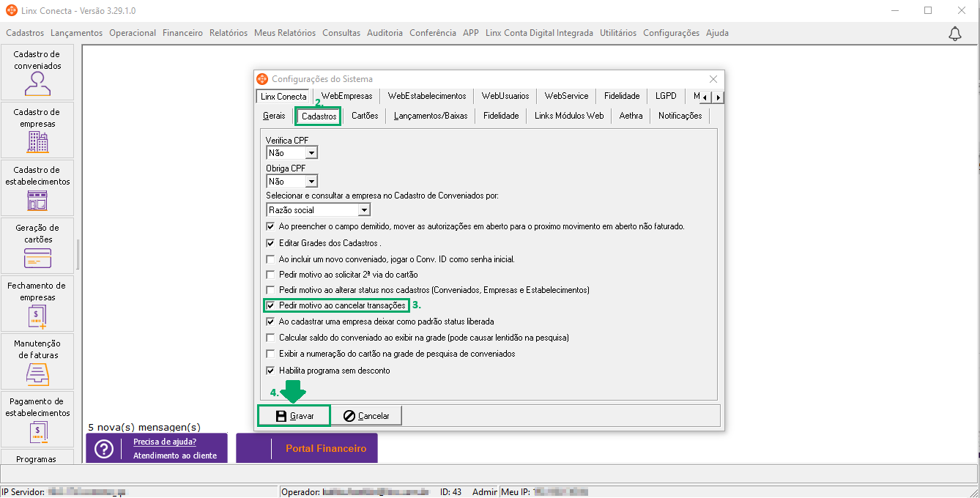Click the notifications bell icon
This screenshot has width=980, height=498.
point(955,34)
